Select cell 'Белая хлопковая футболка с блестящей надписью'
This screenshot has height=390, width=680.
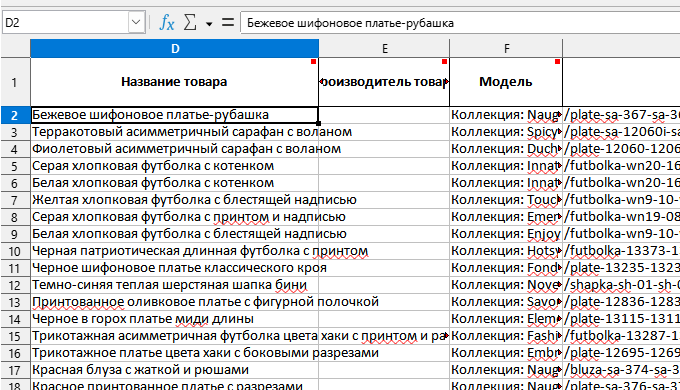(174, 234)
